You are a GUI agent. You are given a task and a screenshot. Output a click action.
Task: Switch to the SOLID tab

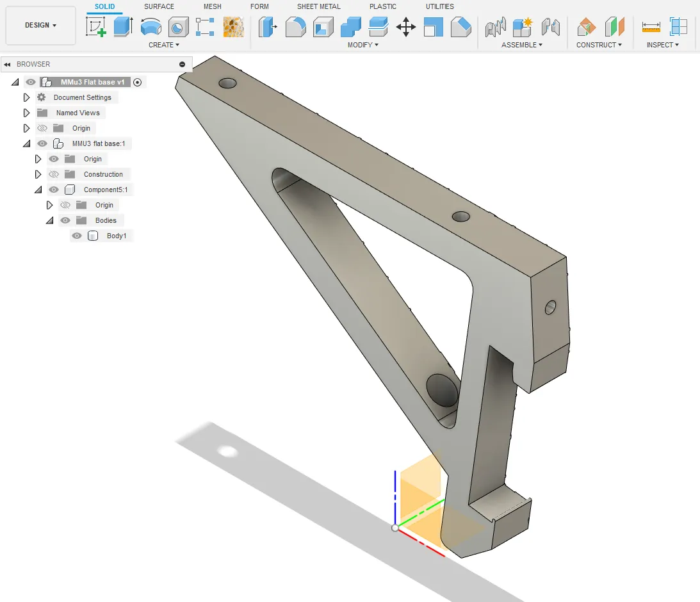point(104,6)
